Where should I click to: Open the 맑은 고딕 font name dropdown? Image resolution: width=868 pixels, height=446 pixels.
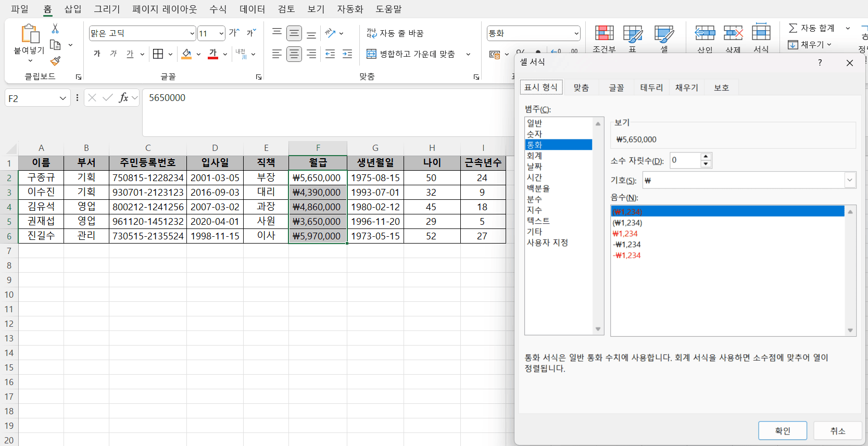[x=192, y=33]
